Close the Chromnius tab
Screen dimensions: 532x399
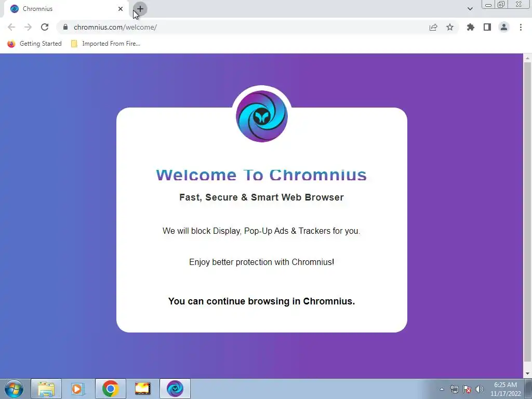pos(121,9)
